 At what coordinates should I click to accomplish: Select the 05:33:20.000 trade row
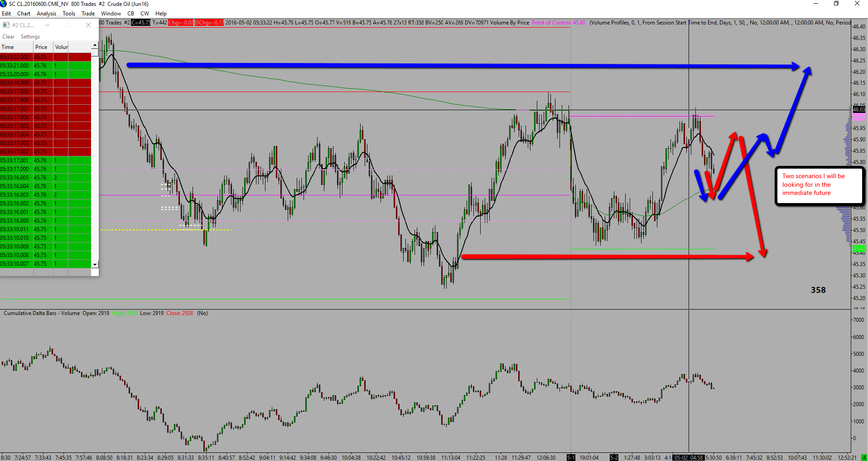click(x=45, y=74)
